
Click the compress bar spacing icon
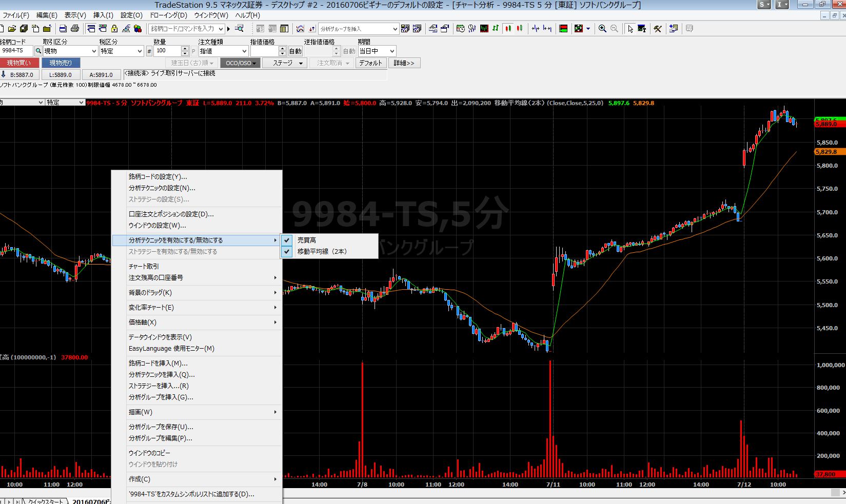point(535,28)
